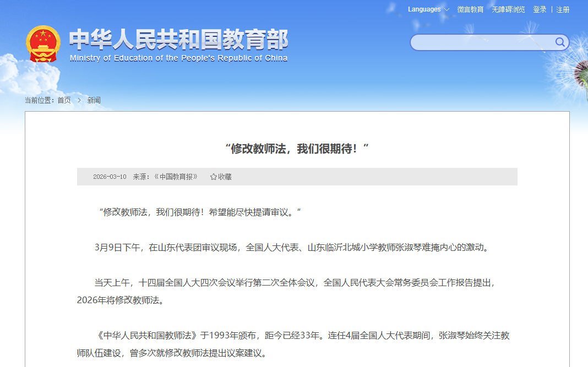The height and width of the screenshot is (367, 588).
Task: Click the paragraph starting with 3月9日下午
Action: coord(292,247)
